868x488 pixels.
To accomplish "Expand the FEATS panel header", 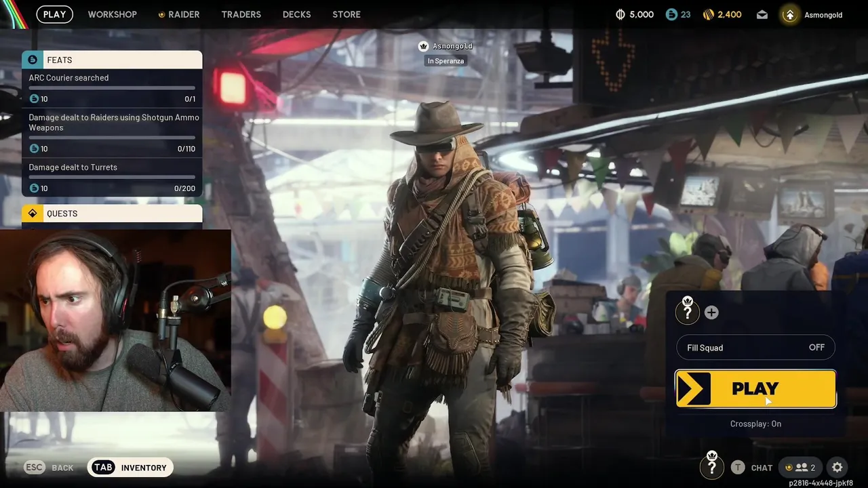I will [x=112, y=60].
